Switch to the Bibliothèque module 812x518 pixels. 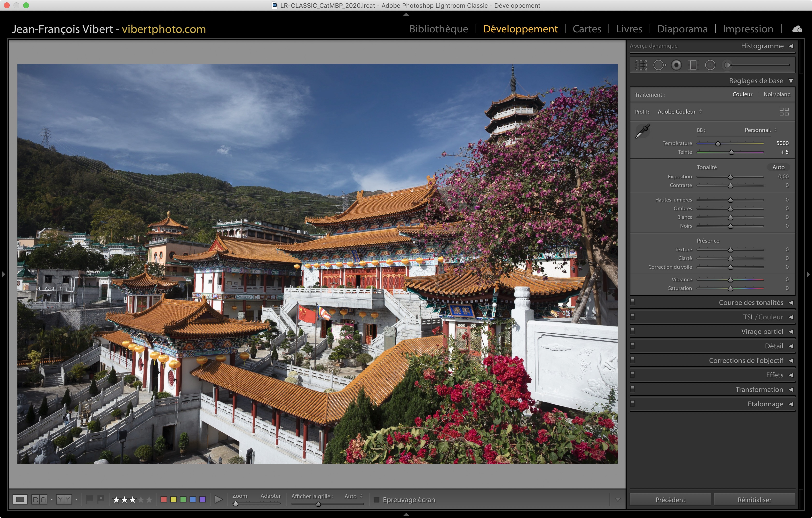coord(438,29)
